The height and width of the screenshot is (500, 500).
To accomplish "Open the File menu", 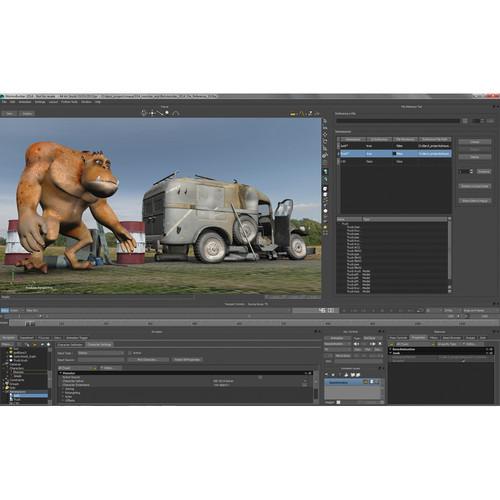I will [4, 102].
